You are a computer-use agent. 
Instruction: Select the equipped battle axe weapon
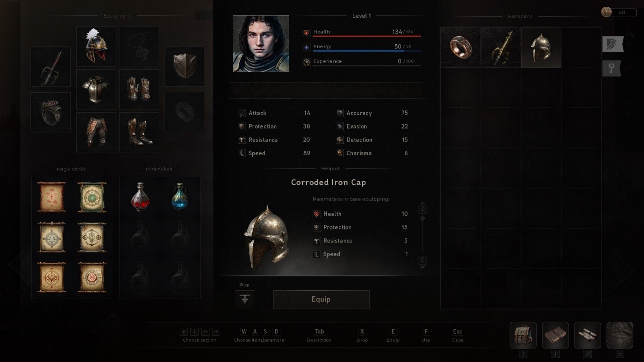click(x=51, y=67)
